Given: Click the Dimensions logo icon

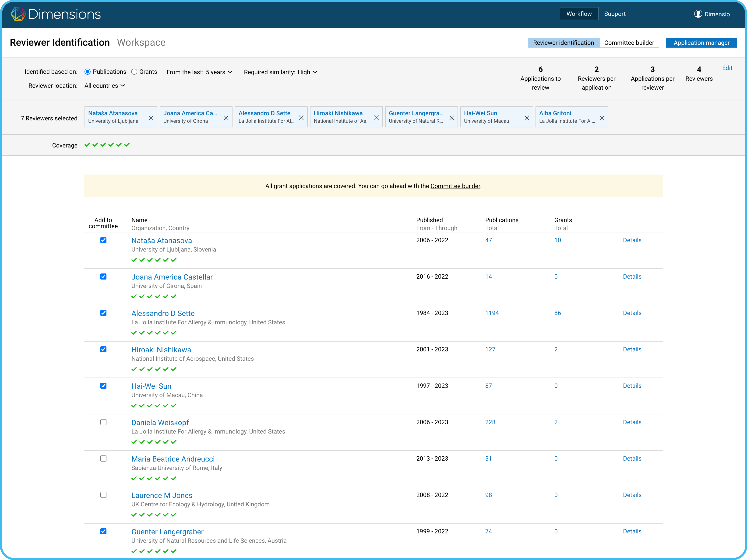Looking at the screenshot, I should [x=18, y=14].
